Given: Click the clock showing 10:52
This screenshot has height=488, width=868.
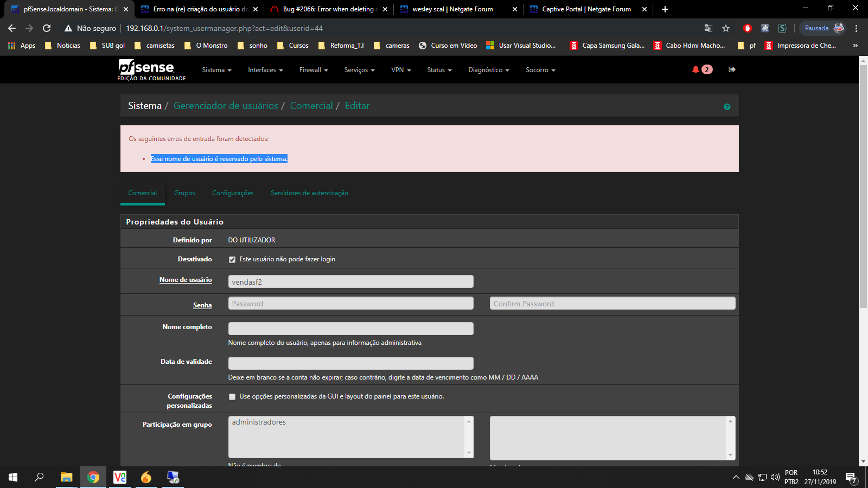Looking at the screenshot, I should (x=820, y=473).
